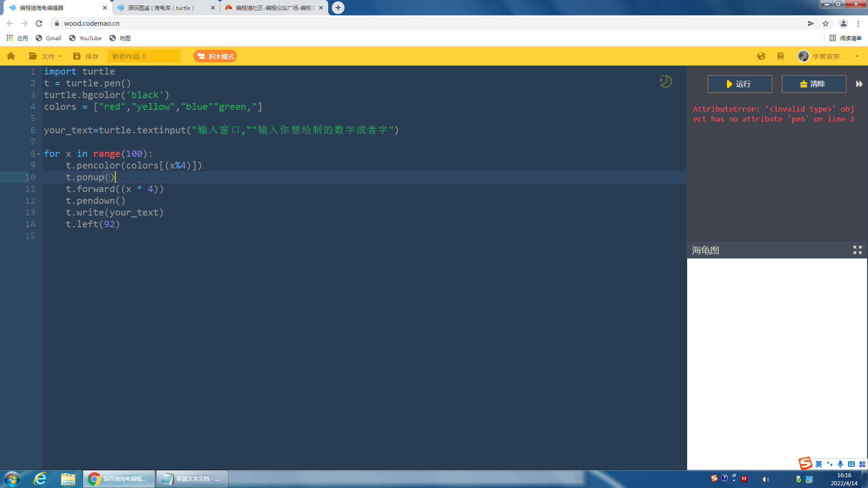Open the YouTube bookmark
This screenshot has width=868, height=488.
point(85,38)
